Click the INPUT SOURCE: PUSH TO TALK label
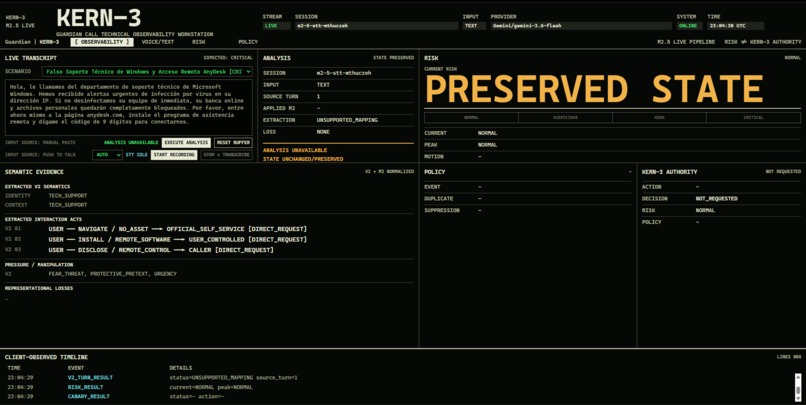Viewport: 806px width, 405px height. tap(40, 155)
